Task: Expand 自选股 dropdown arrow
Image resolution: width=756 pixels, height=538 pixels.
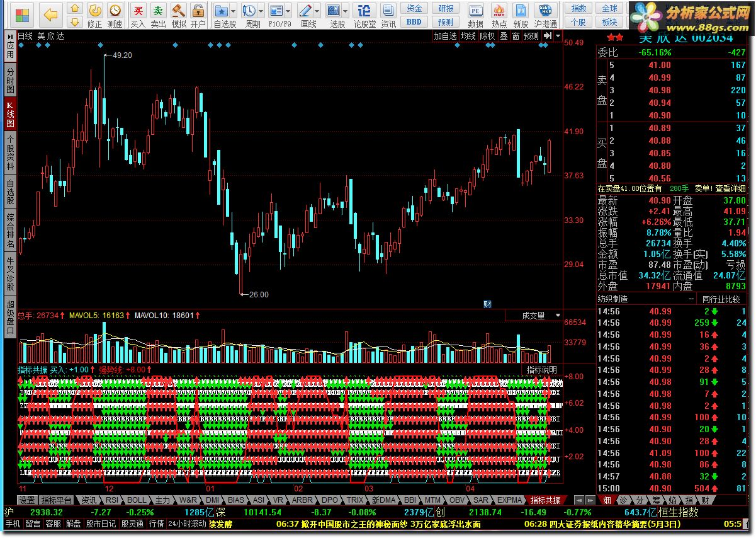Action: pos(233,12)
